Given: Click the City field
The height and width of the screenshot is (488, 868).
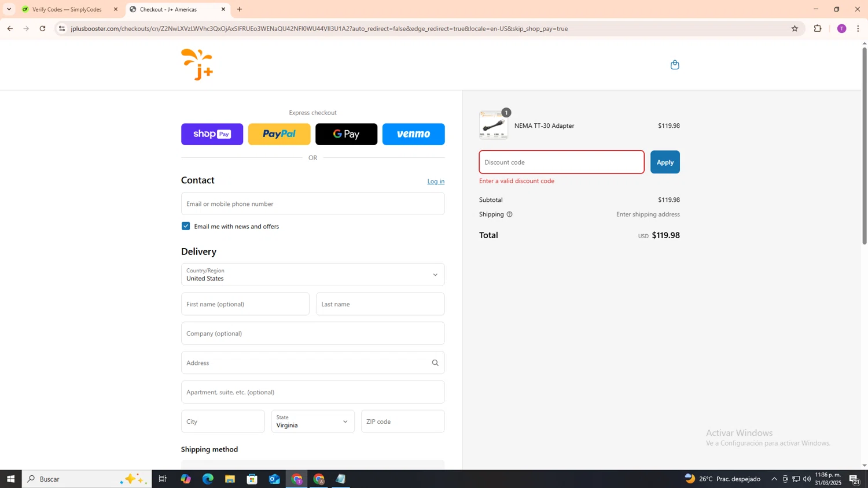Looking at the screenshot, I should click(x=223, y=422).
